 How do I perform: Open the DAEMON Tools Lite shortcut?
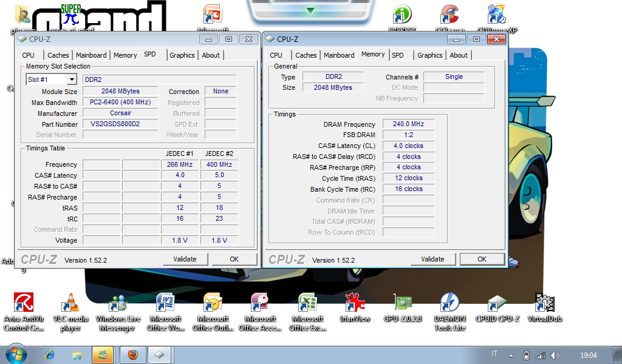[449, 303]
